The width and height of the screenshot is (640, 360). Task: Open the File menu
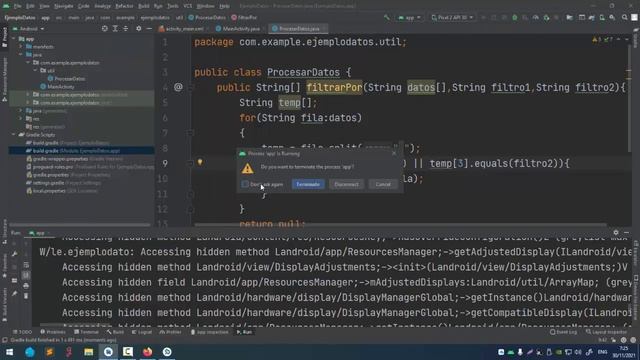coord(18,6)
